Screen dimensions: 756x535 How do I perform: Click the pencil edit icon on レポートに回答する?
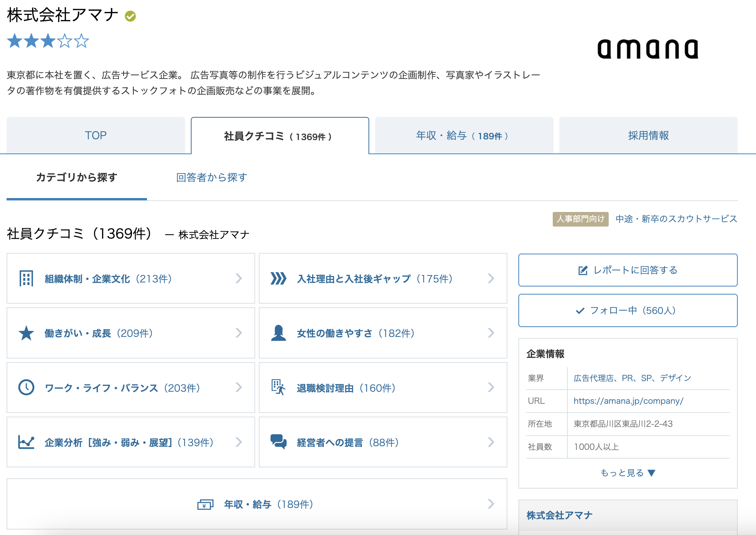pos(583,270)
